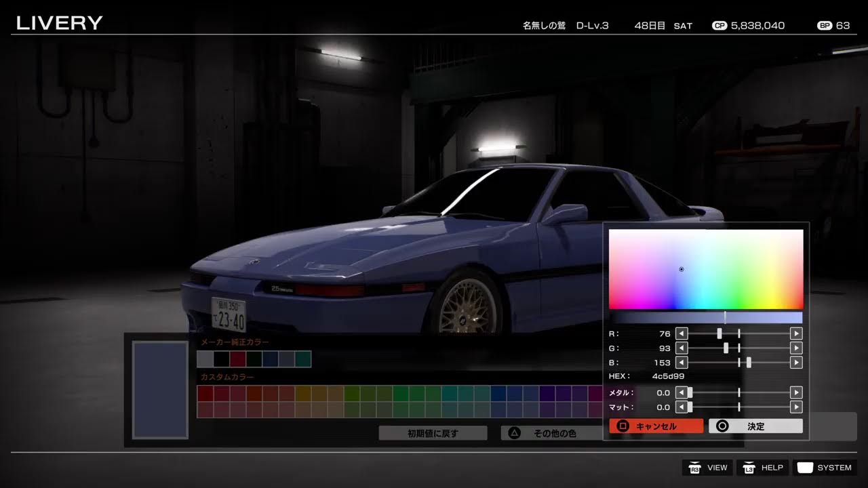Open the SYSTEM menu
Screen dimensions: 868x488
[825, 468]
